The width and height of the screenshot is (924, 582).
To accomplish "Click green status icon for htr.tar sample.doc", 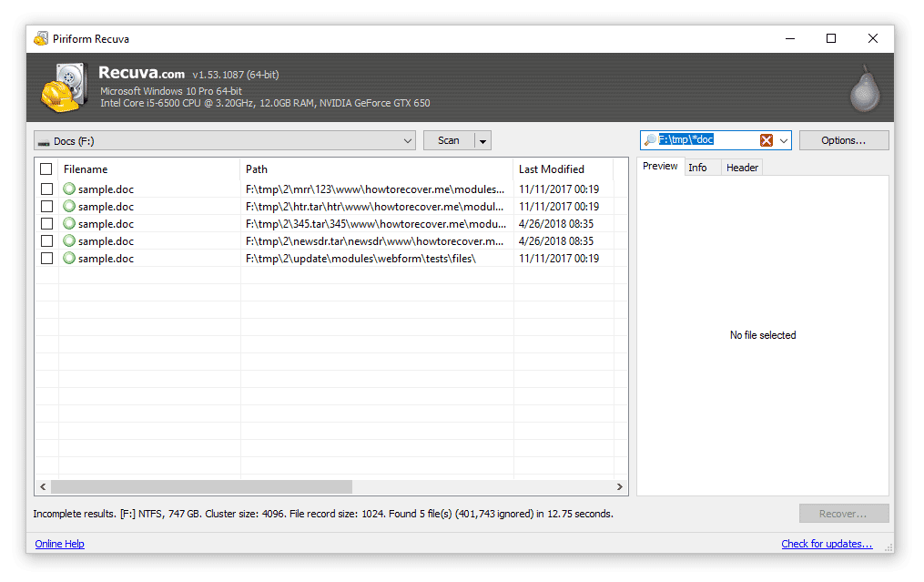I will point(69,207).
